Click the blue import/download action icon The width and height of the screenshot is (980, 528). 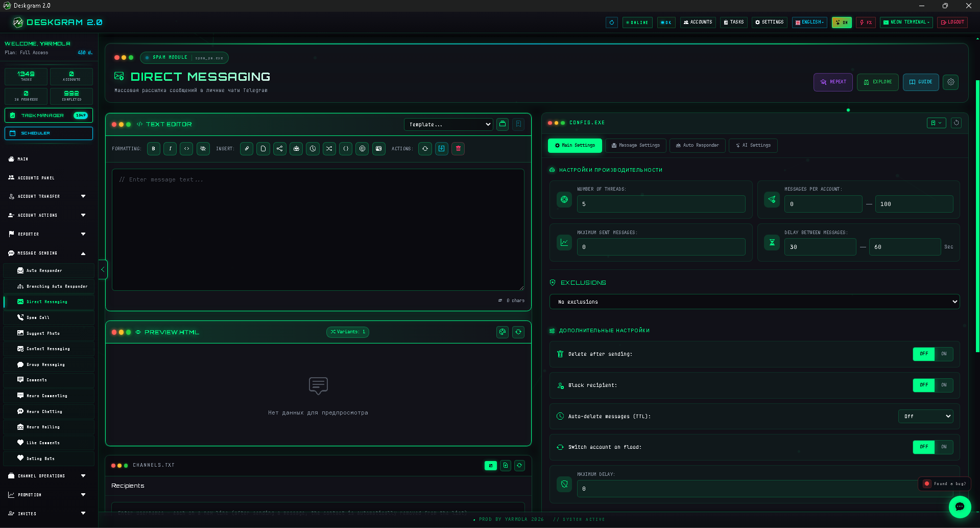pyautogui.click(x=442, y=149)
